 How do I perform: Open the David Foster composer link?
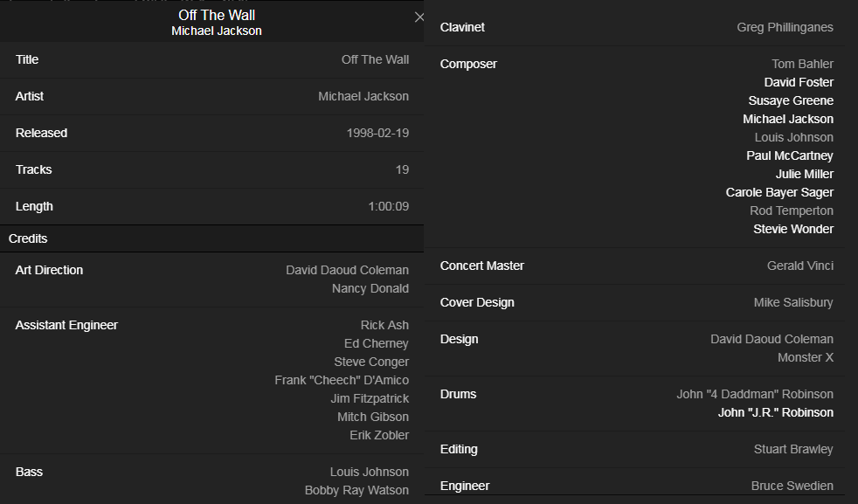[x=799, y=82]
